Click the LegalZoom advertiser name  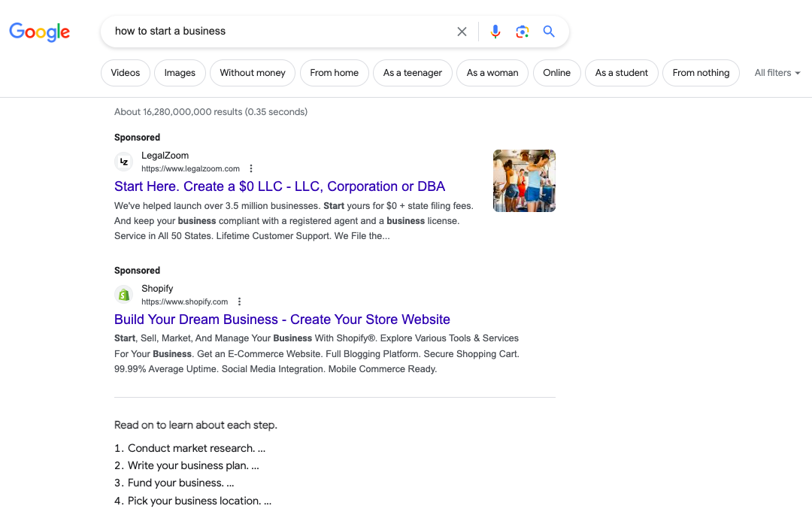point(165,156)
